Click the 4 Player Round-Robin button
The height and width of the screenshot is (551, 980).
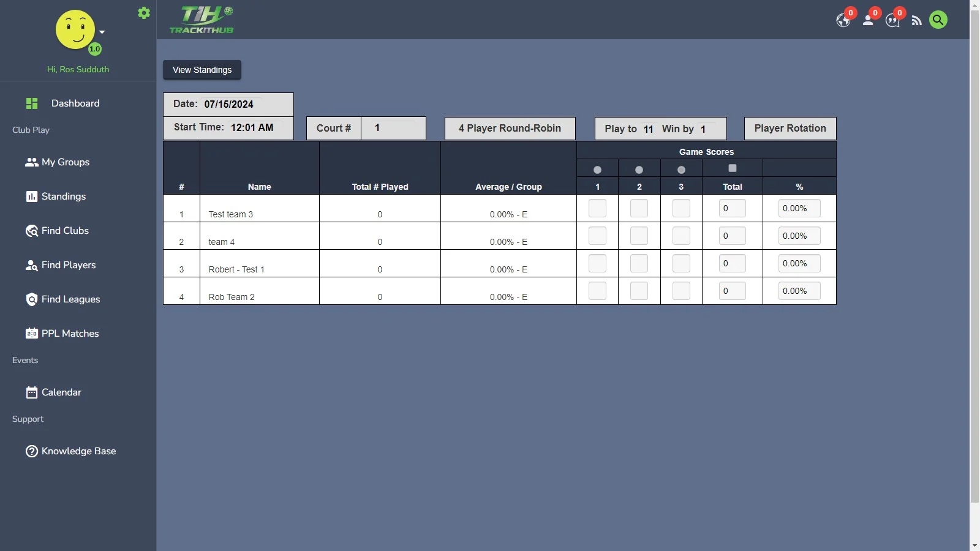pos(510,129)
